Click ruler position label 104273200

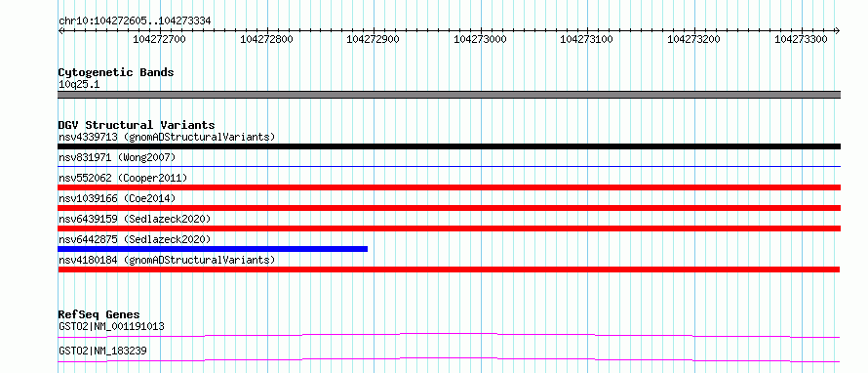click(x=694, y=39)
